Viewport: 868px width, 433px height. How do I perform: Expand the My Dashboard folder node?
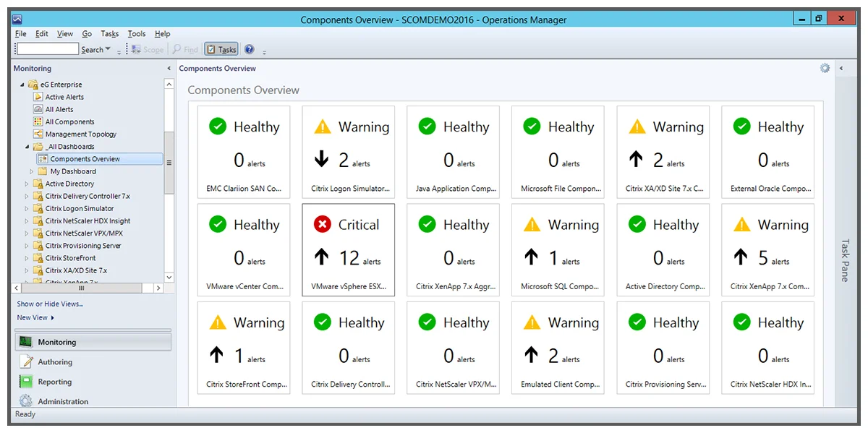(x=32, y=171)
